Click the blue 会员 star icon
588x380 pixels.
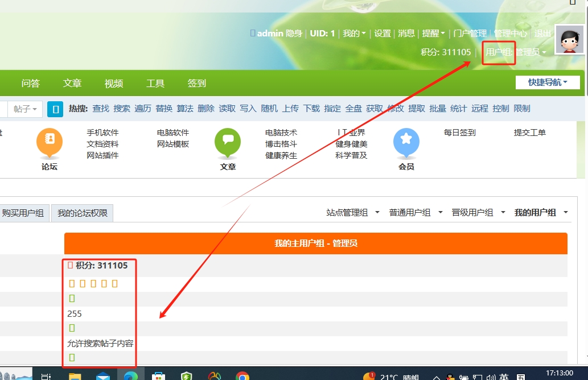406,142
